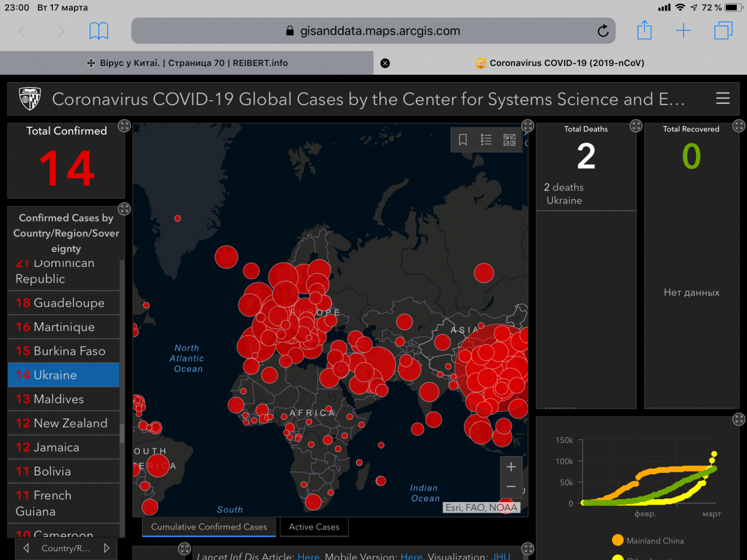
Task: Open the basemap gallery grid icon
Action: 509,140
